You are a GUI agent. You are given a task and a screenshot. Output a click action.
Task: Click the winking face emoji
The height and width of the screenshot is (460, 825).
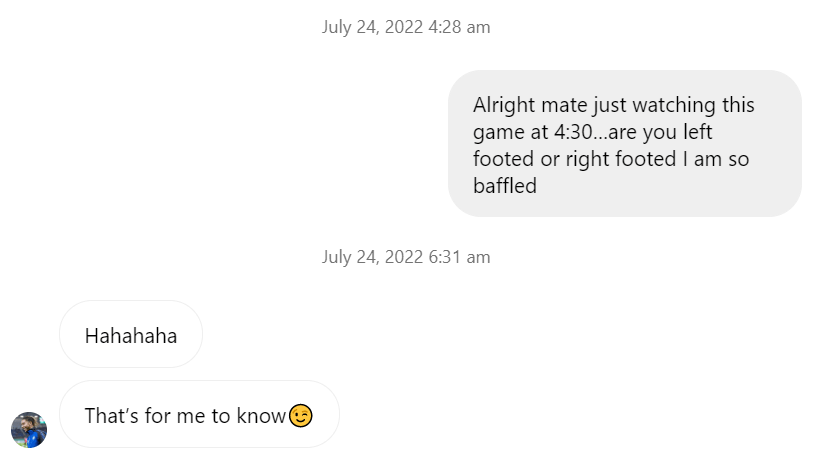(301, 415)
